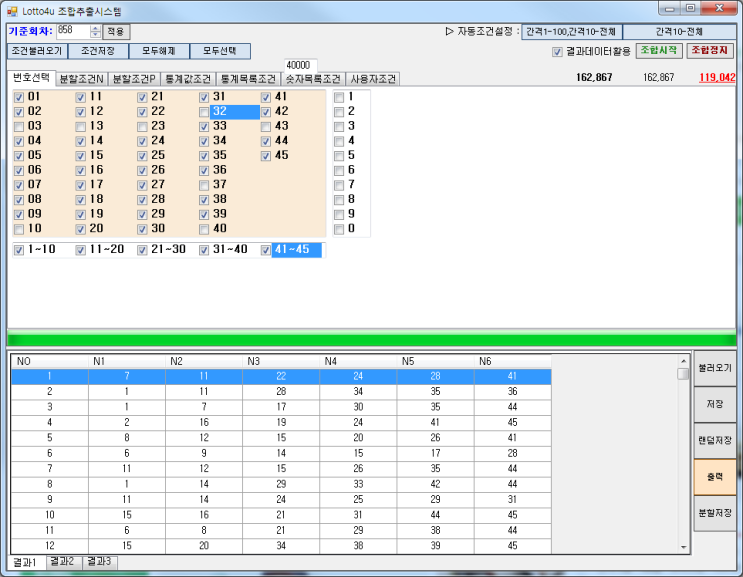Open the 사용자조건 tab
743x577 pixels.
(373, 79)
